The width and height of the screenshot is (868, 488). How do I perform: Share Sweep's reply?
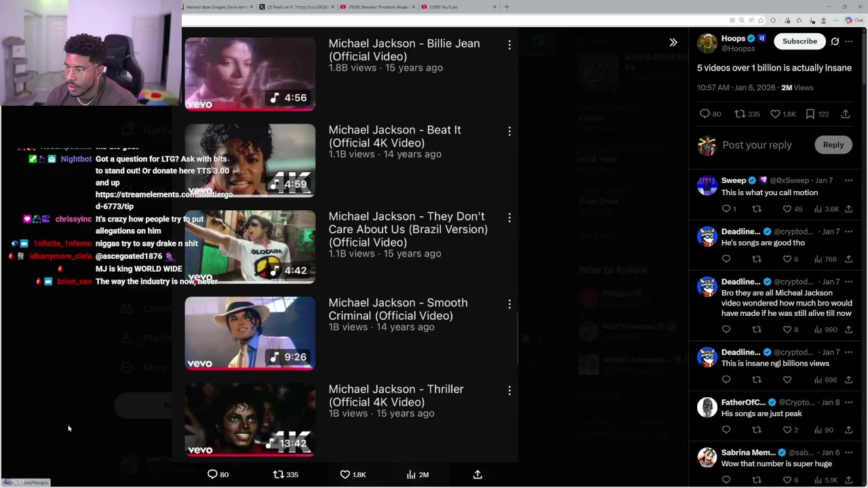848,209
